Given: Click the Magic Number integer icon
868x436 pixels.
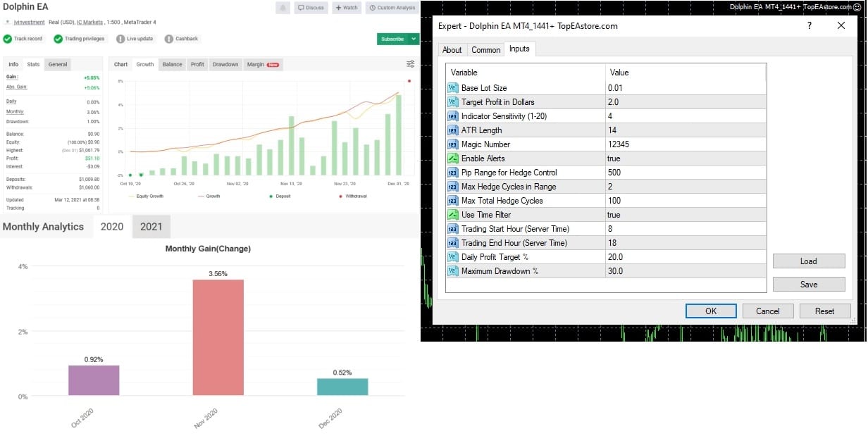Looking at the screenshot, I should [x=453, y=144].
